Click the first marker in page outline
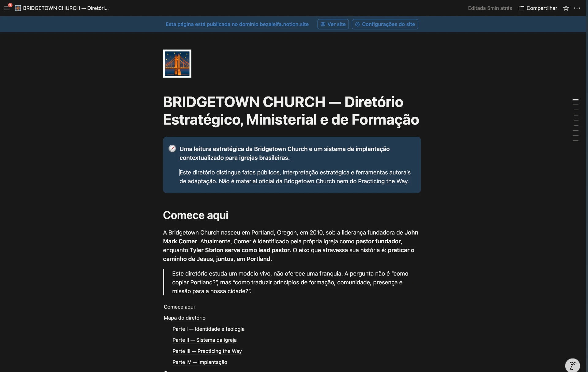The image size is (588, 372). pyautogui.click(x=575, y=100)
